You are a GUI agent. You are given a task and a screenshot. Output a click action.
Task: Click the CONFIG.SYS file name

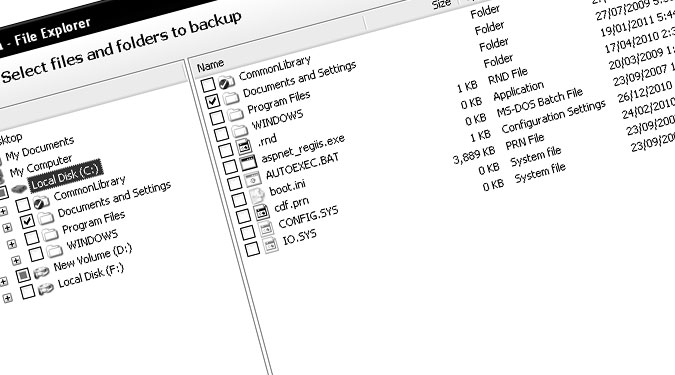[x=308, y=217]
